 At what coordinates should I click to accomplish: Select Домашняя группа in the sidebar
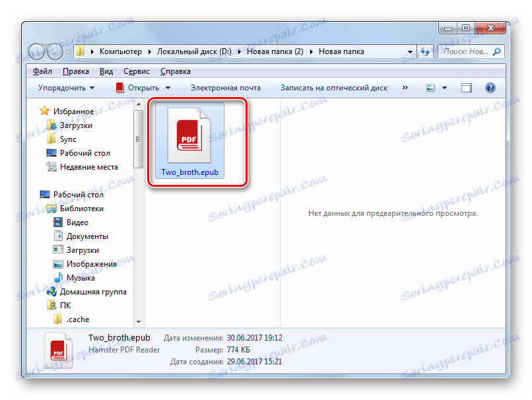pyautogui.click(x=93, y=292)
